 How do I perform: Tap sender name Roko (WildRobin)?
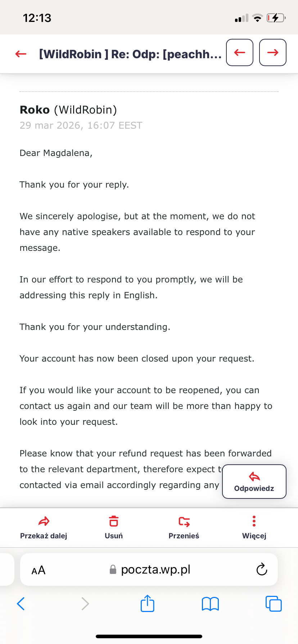coord(68,110)
